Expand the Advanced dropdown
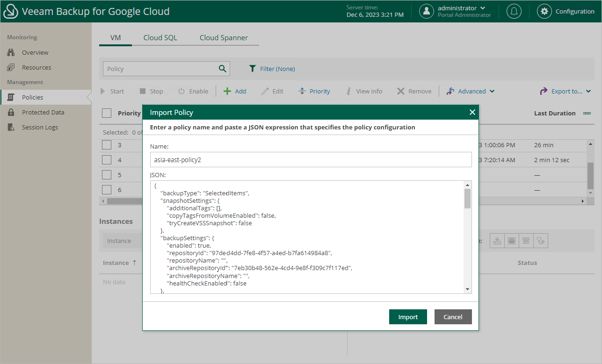Viewport: 602px width, 364px height. point(471,91)
